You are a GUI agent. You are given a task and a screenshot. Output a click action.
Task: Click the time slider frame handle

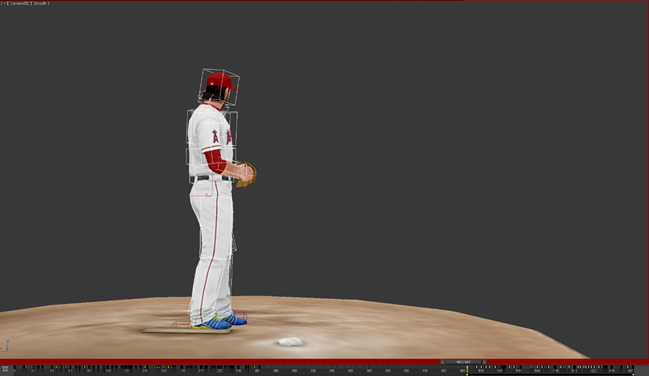point(463,362)
